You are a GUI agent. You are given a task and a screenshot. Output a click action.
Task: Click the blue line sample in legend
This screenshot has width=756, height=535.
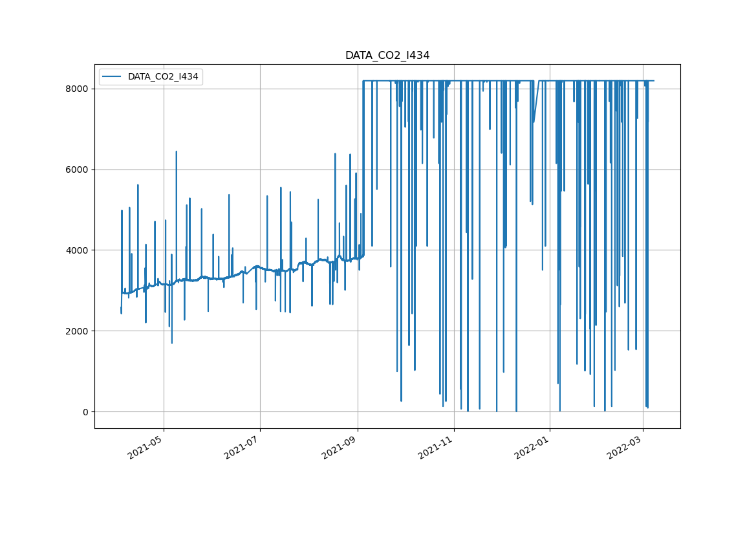point(113,77)
